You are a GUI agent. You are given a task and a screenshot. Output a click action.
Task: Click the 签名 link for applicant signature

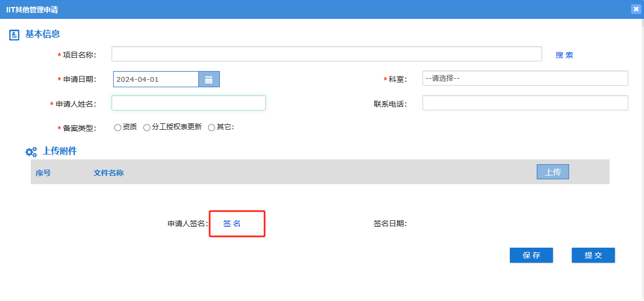tap(232, 223)
